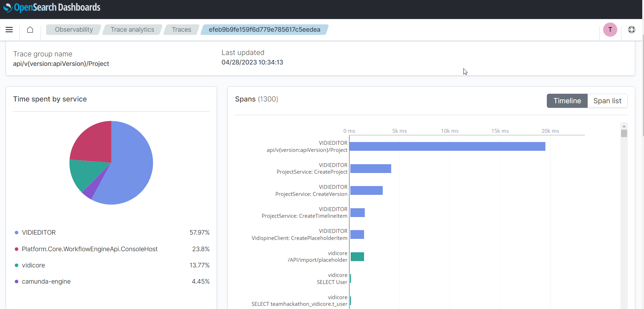Image resolution: width=644 pixels, height=309 pixels.
Task: Select the api/v{version:apiVersion}/Project span bar
Action: 447,146
